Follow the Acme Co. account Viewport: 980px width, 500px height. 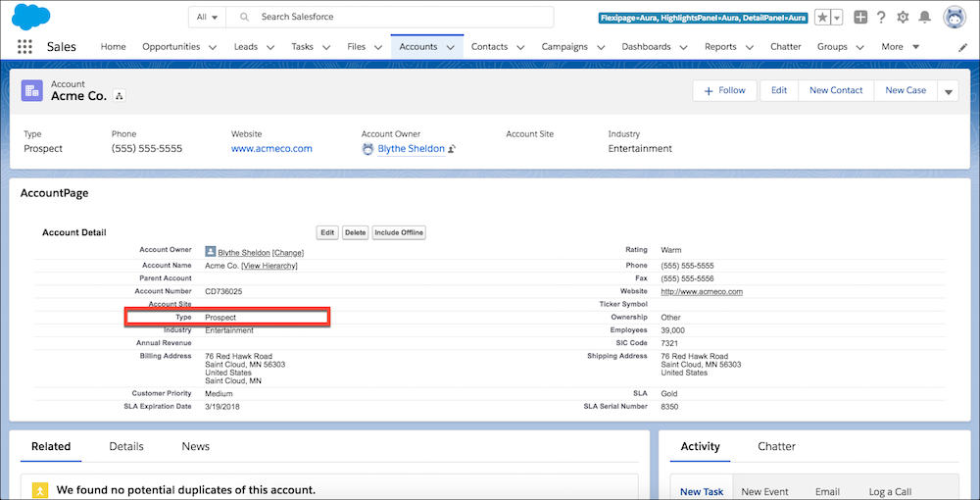724,90
